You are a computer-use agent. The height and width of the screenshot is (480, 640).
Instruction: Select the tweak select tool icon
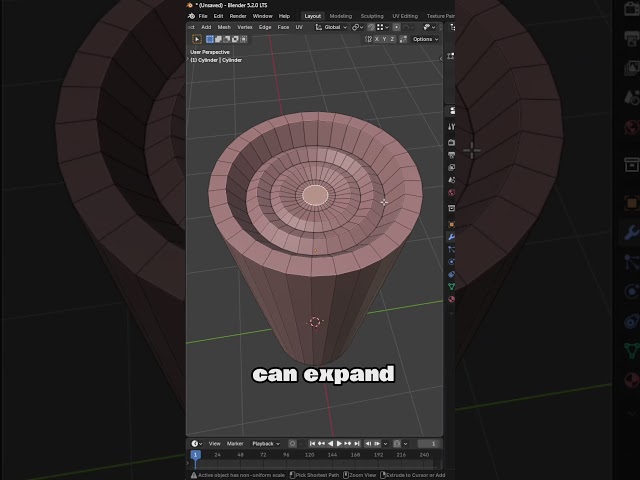coord(197,39)
